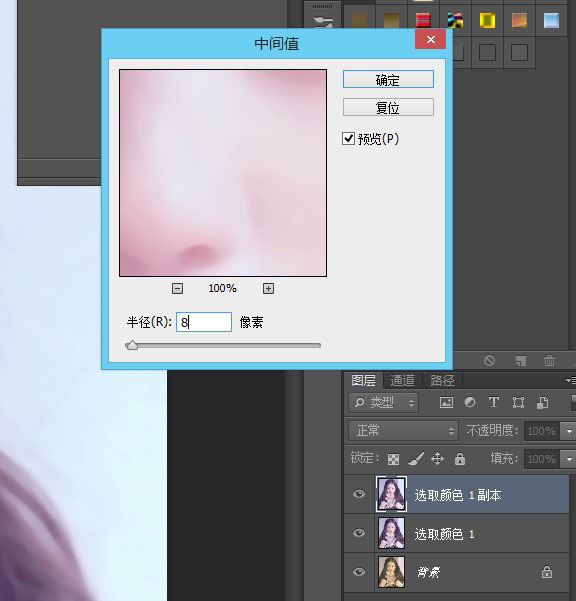576x601 pixels.
Task: Choose the yellow bevel style swatch
Action: (x=487, y=20)
